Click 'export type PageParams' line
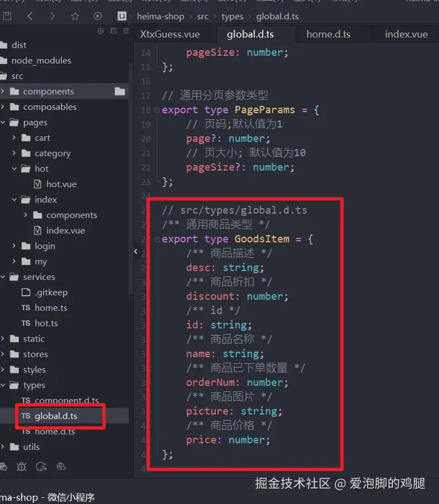Image resolution: width=439 pixels, height=504 pixels. click(240, 110)
